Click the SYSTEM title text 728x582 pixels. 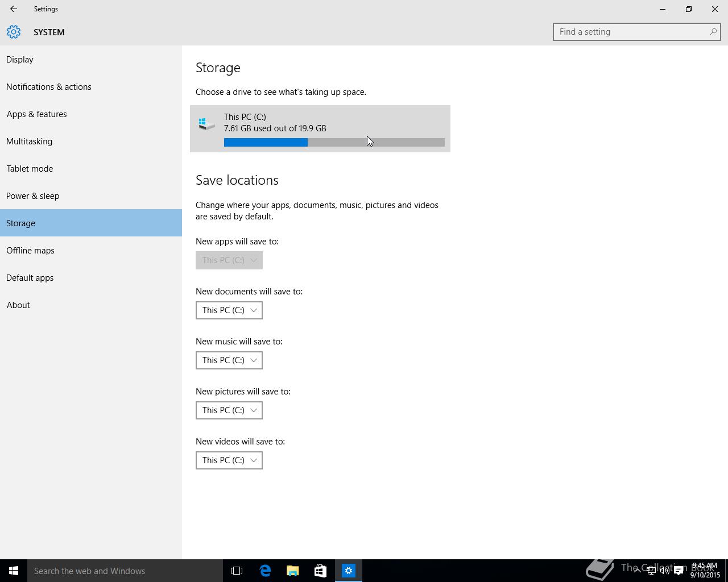49,32
